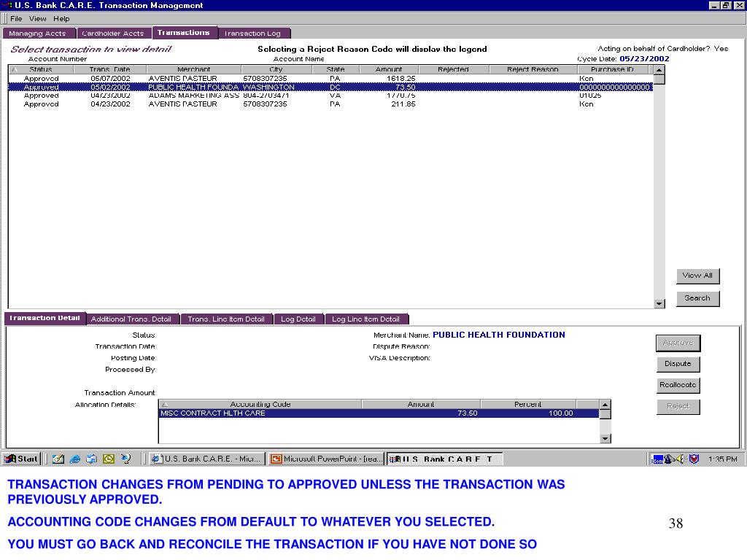Click the Reallocate button
The height and width of the screenshot is (560, 747).
[678, 385]
